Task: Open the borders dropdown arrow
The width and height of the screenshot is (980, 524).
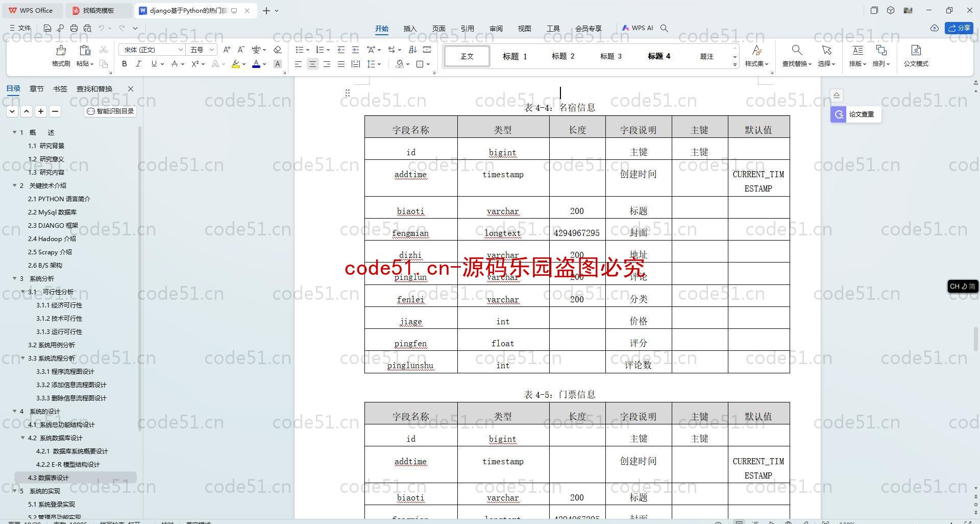Action: coord(428,64)
